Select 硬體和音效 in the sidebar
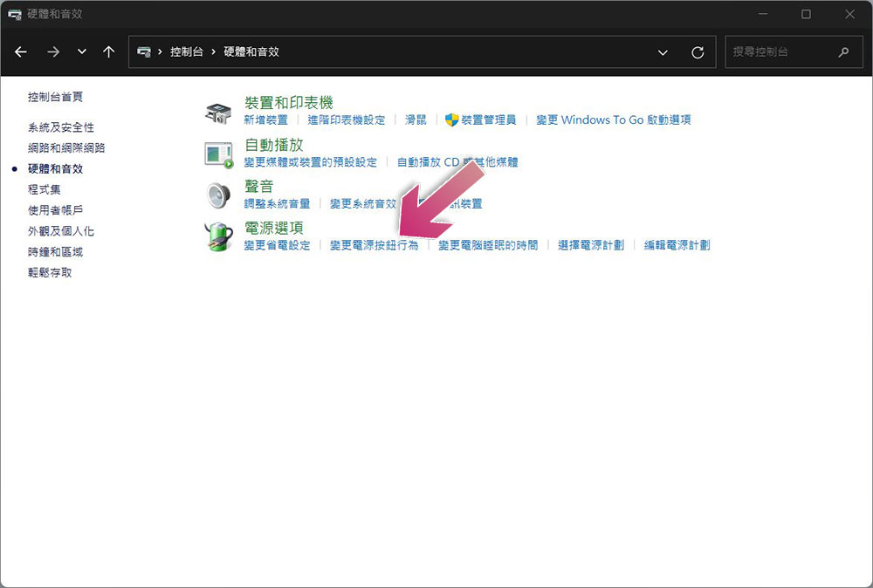The image size is (873, 588). coord(55,168)
